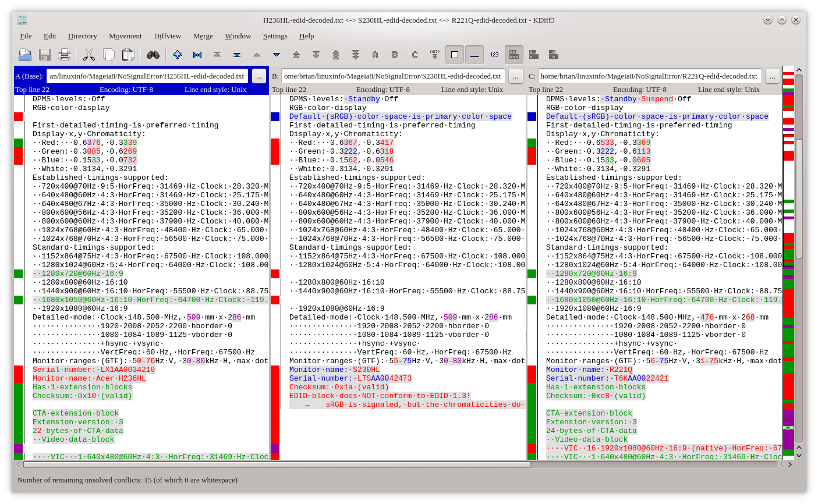
Task: Click 'Monitor name: Acer H236HL' in pane A
Action: tap(89, 378)
